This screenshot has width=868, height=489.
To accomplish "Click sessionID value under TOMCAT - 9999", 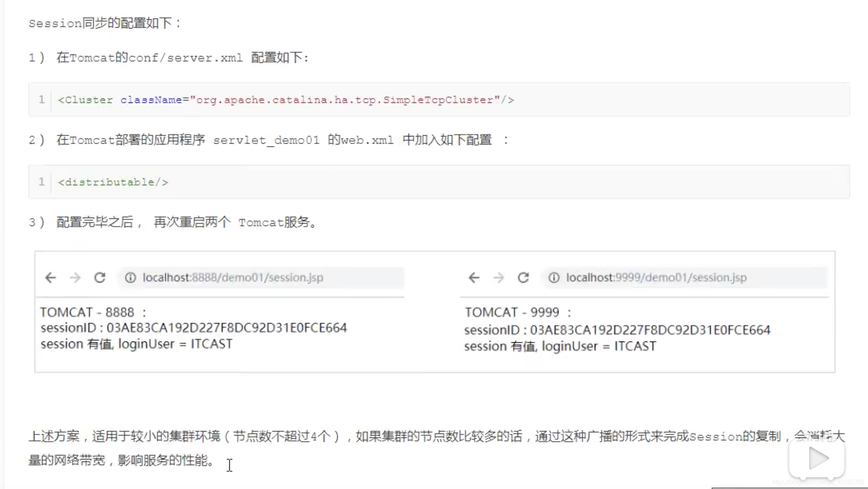I will point(650,330).
